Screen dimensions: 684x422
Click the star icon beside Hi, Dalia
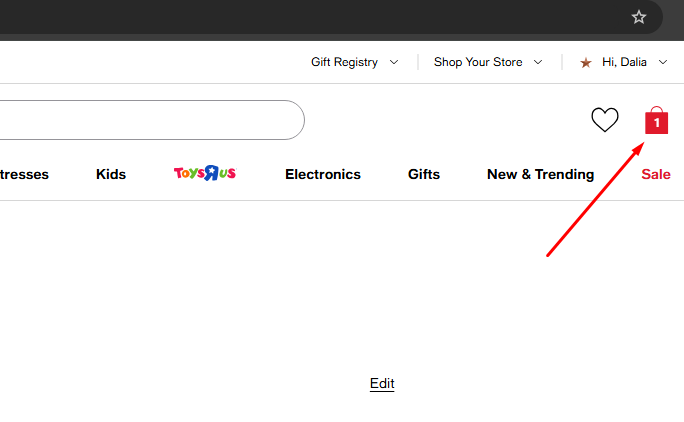coord(586,62)
